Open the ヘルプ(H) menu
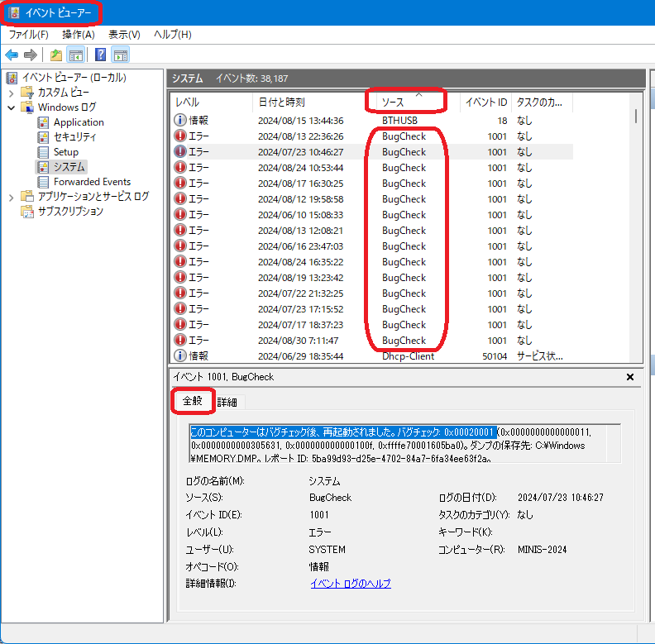The image size is (655, 644). [x=173, y=35]
